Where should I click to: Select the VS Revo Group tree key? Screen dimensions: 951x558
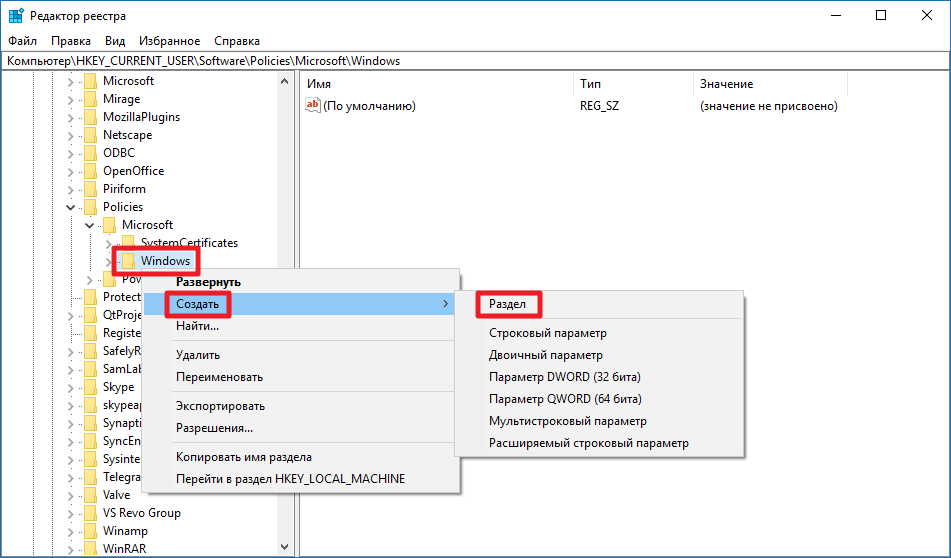pos(142,513)
